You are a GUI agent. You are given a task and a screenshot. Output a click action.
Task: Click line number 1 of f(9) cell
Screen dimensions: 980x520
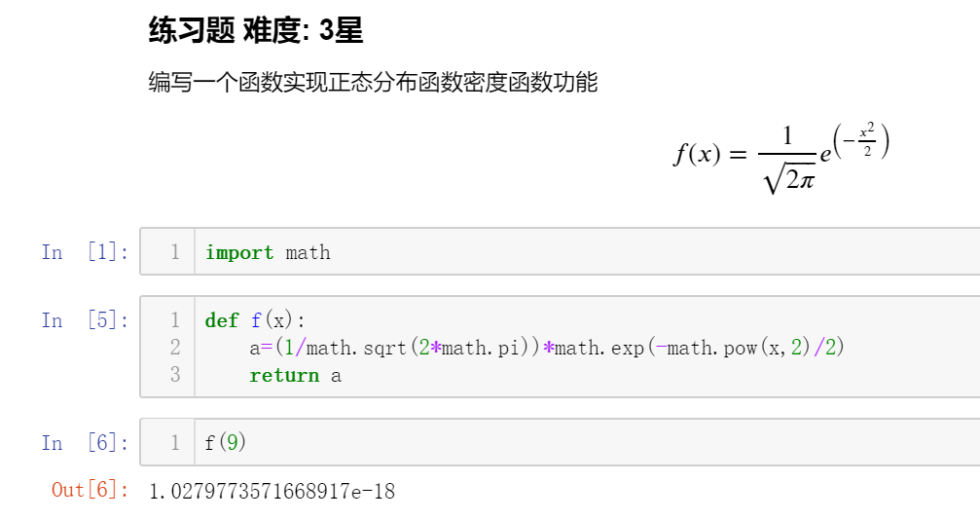pos(175,443)
